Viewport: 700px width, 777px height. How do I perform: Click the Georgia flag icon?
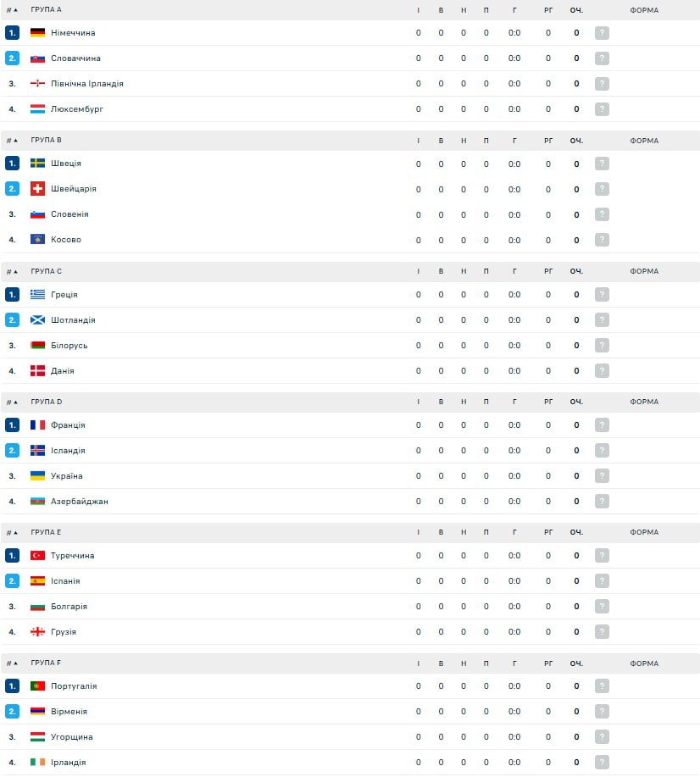[37, 632]
